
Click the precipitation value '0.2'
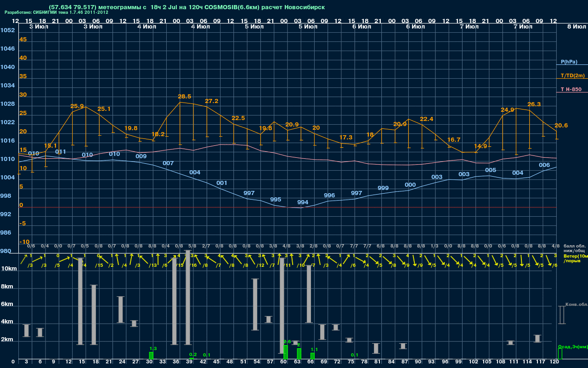click(x=193, y=355)
